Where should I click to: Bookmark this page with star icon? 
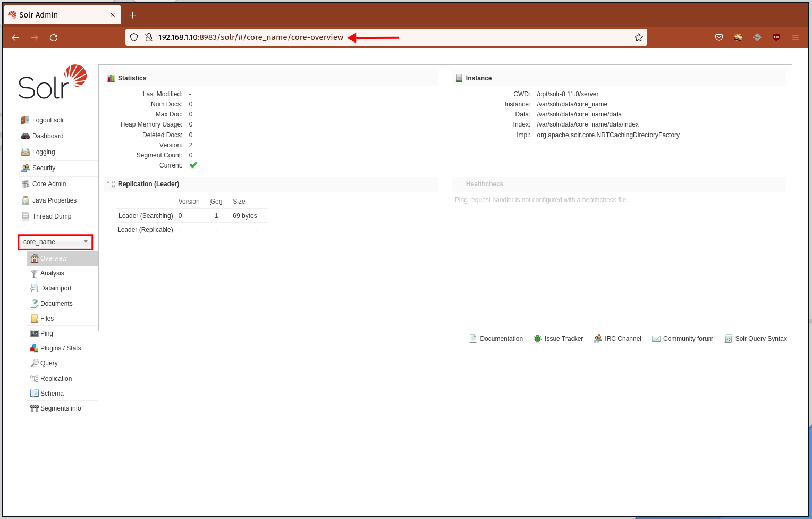coord(639,37)
